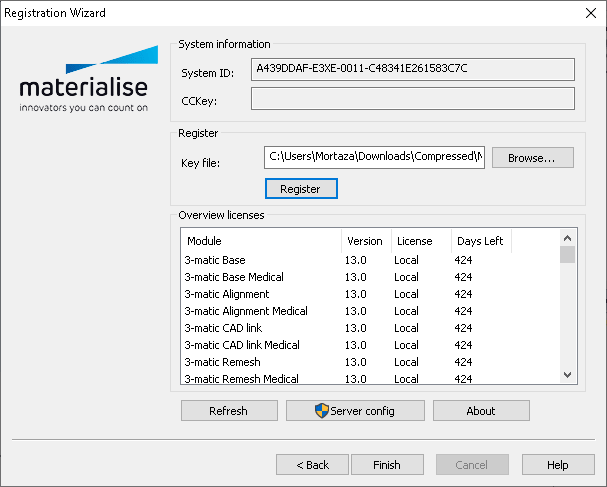Sort by the Version column header
Screen dimensions: 607x487
[x=366, y=241]
